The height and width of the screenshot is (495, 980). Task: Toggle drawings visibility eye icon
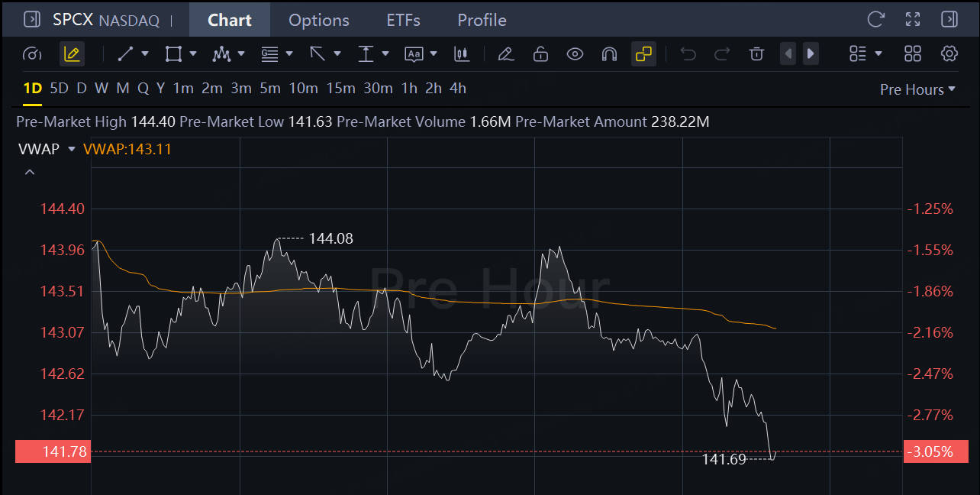575,53
